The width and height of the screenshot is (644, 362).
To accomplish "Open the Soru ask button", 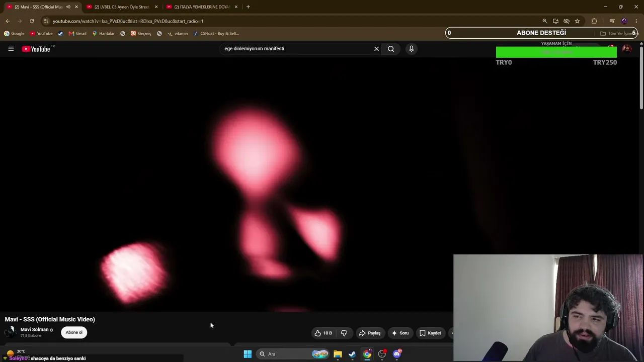I will [400, 333].
